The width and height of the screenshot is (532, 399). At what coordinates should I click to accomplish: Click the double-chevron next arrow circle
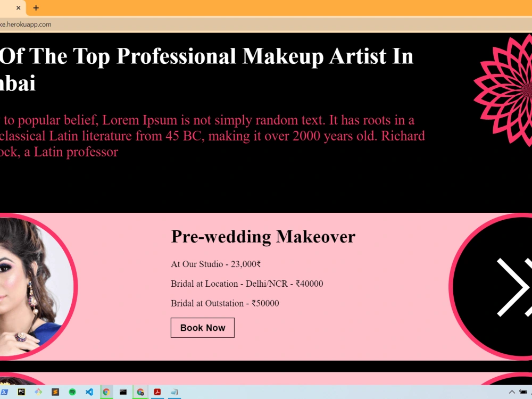(491, 287)
